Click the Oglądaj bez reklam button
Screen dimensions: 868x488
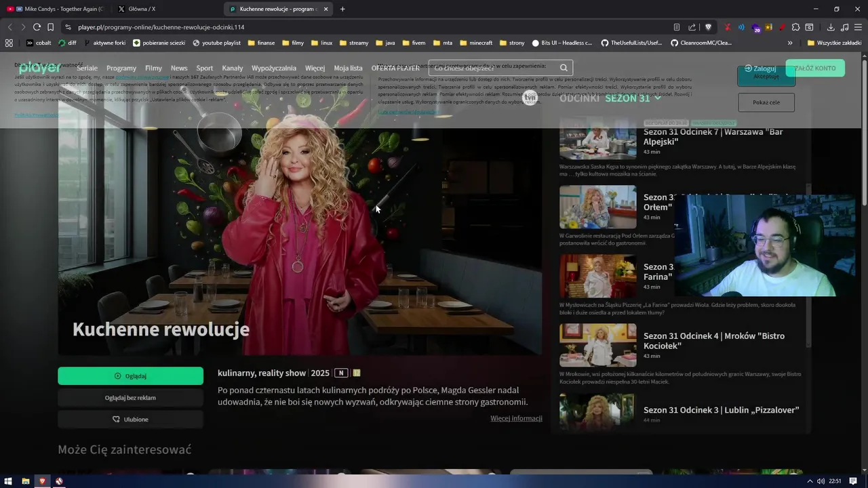[x=130, y=398]
